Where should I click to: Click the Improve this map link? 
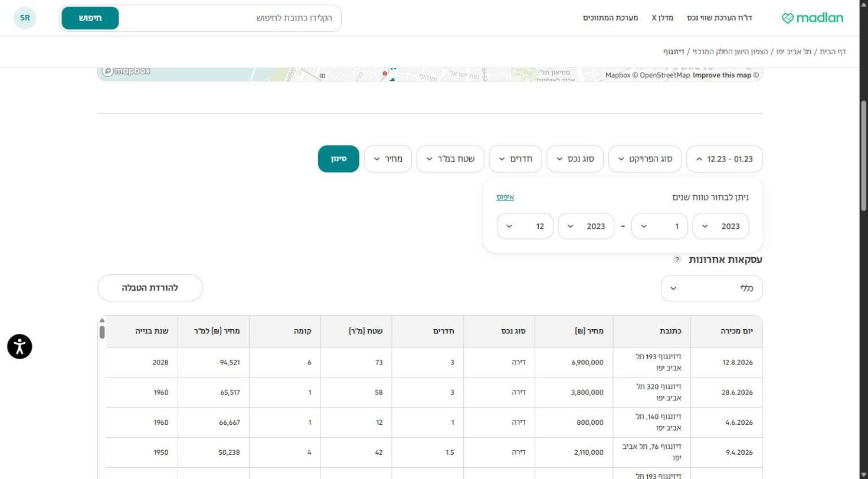tap(722, 75)
